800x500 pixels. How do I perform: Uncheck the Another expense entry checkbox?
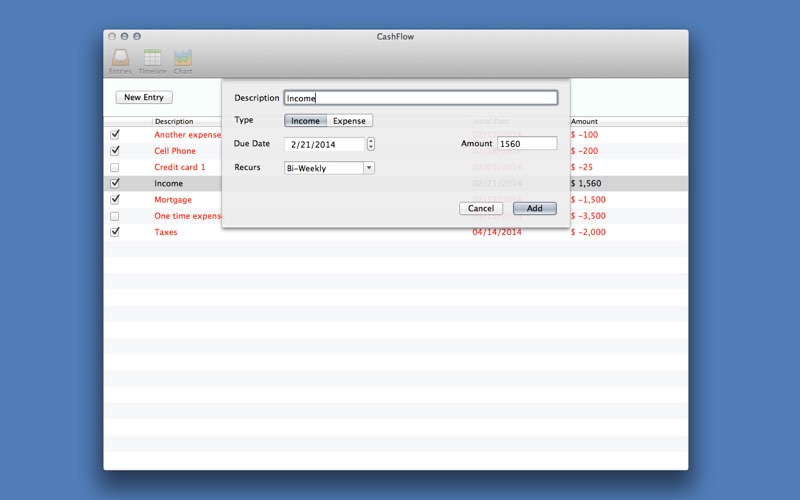tap(114, 134)
